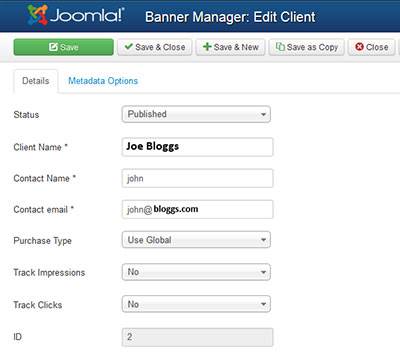Screen dimensions: 400x363
Task: Click the Banner Manager: Edit Client title
Action: pyautogui.click(x=230, y=17)
